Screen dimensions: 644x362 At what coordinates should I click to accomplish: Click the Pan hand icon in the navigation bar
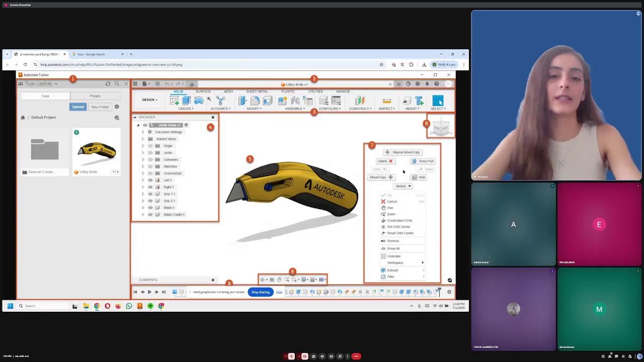point(279,280)
